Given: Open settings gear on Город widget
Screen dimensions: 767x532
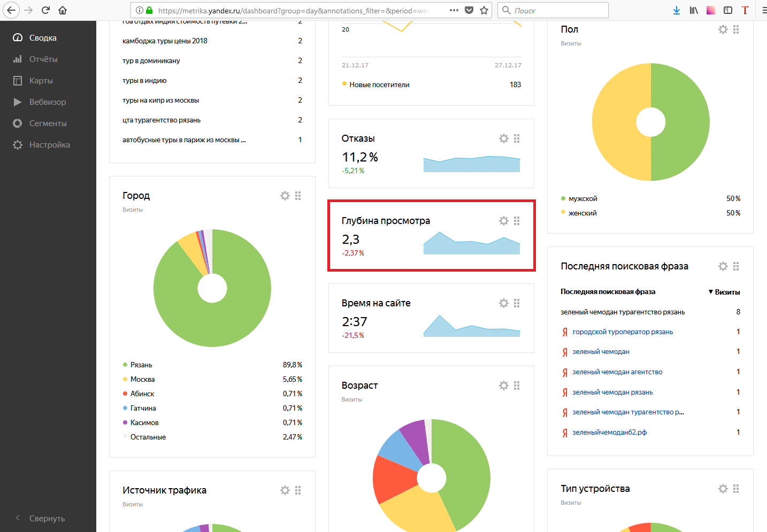Looking at the screenshot, I should click(x=285, y=196).
